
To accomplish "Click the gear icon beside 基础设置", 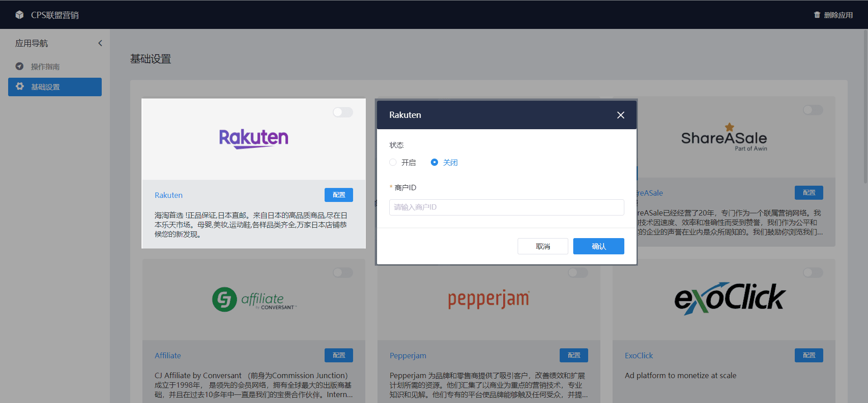I will pyautogui.click(x=19, y=86).
